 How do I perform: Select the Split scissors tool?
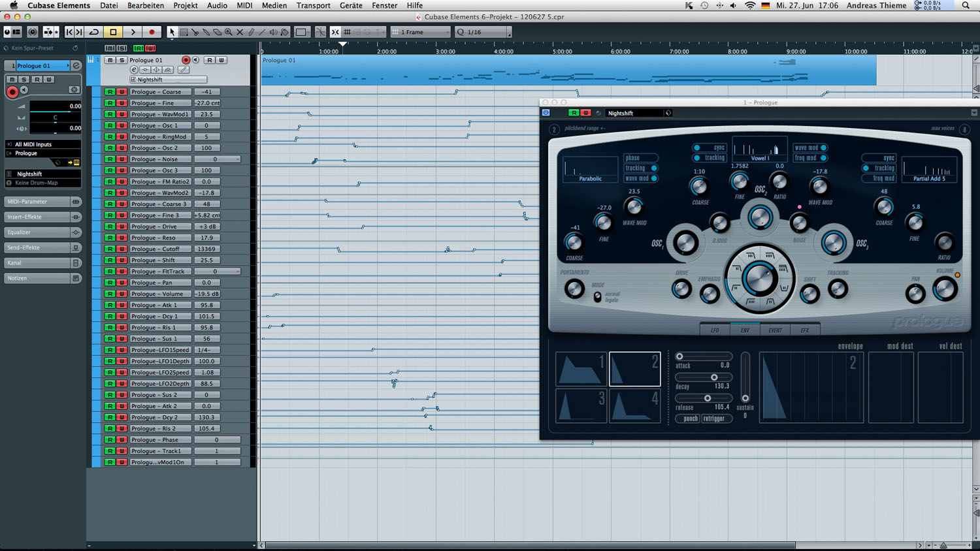pyautogui.click(x=195, y=32)
